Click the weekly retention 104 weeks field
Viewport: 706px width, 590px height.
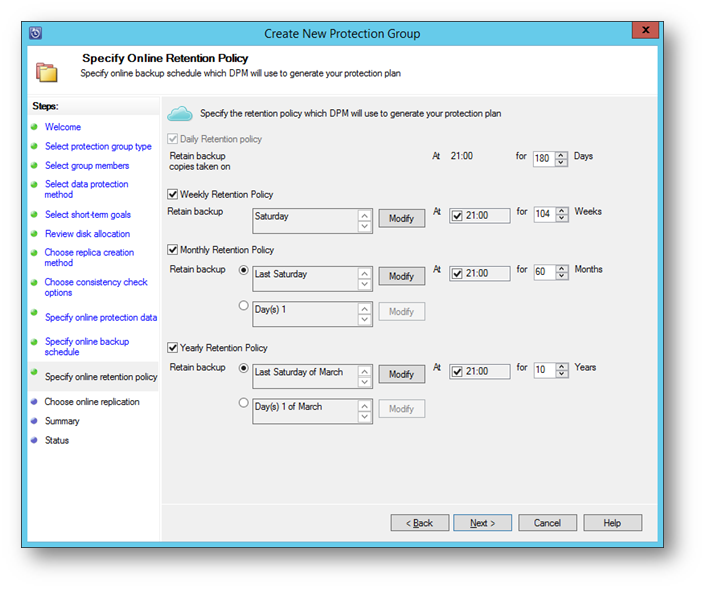tap(545, 214)
